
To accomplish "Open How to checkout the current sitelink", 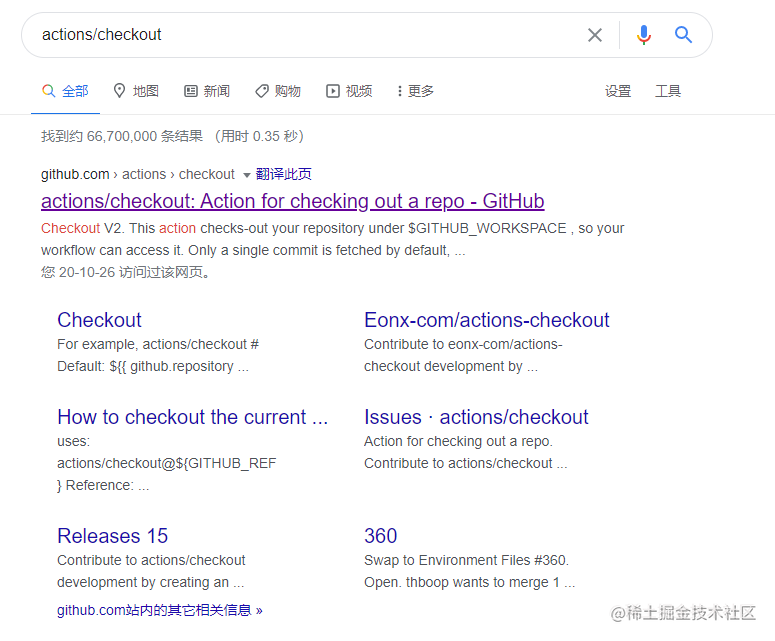I will point(192,417).
